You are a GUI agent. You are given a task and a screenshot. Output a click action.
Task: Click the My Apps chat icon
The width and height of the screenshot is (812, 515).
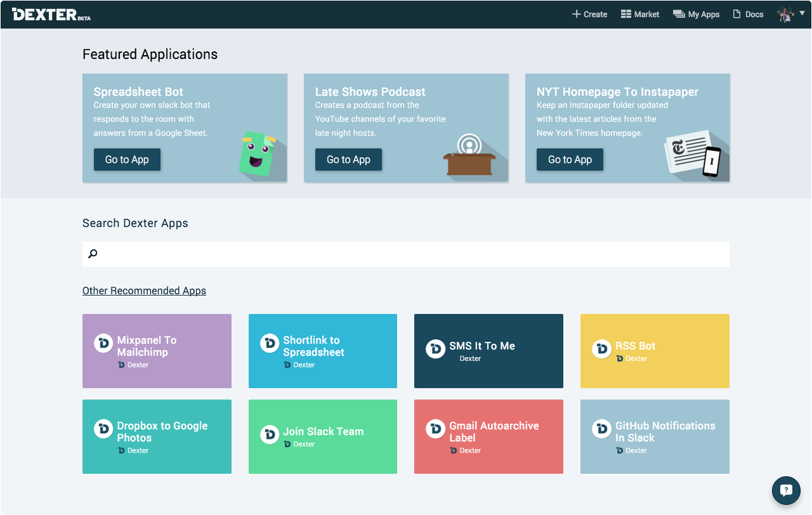tap(679, 14)
